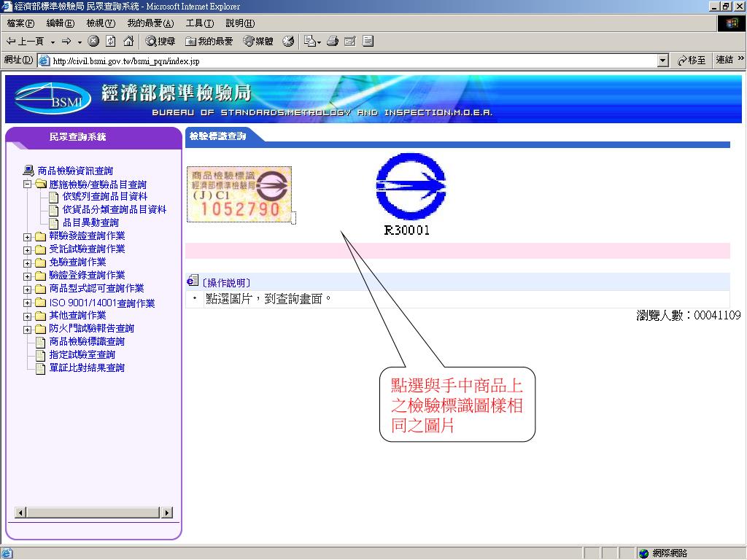Viewport: 747px width, 560px height.
Task: Open 商品檢驗標識查詢 link
Action: point(87,342)
